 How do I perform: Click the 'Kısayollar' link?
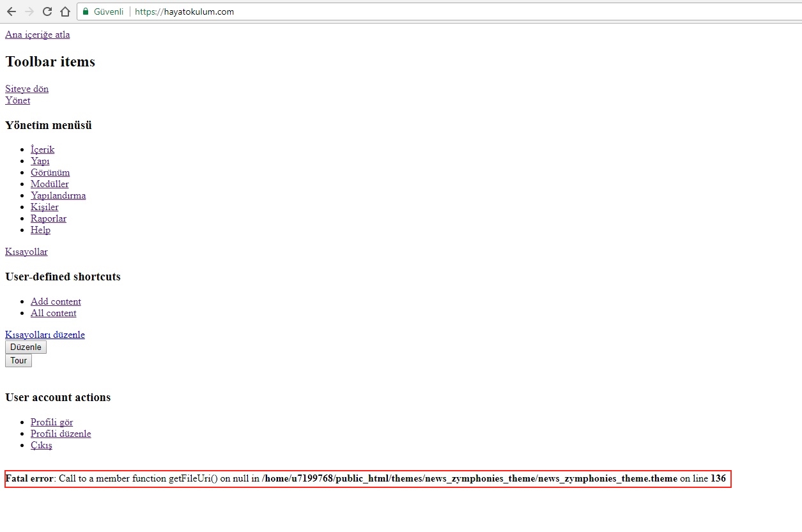tap(26, 252)
